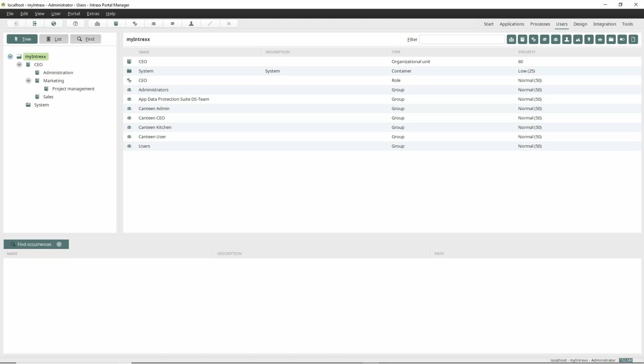Click the two-circles filter icon
644x364 pixels.
622,39
